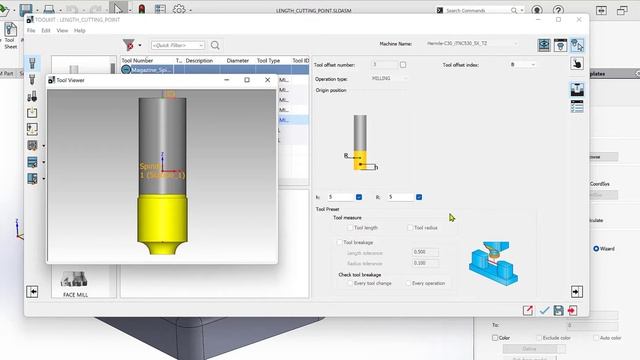Open the File menu
The width and height of the screenshot is (640, 360).
(31, 31)
